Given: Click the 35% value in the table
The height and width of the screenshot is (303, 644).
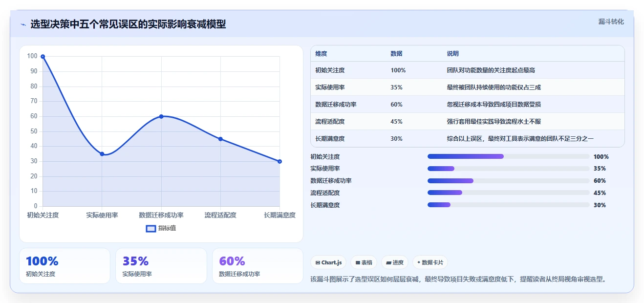Looking at the screenshot, I should tap(397, 87).
